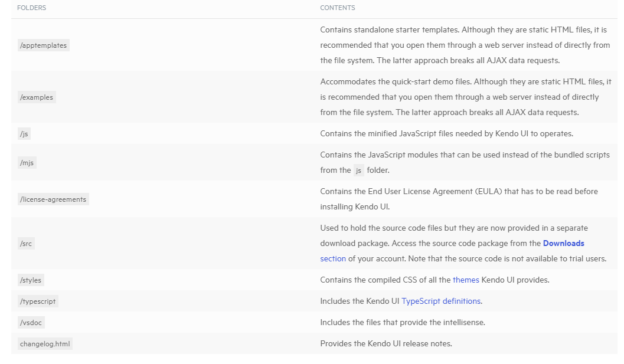The height and width of the screenshot is (364, 624).
Task: Select the /js folder cell
Action: [24, 134]
